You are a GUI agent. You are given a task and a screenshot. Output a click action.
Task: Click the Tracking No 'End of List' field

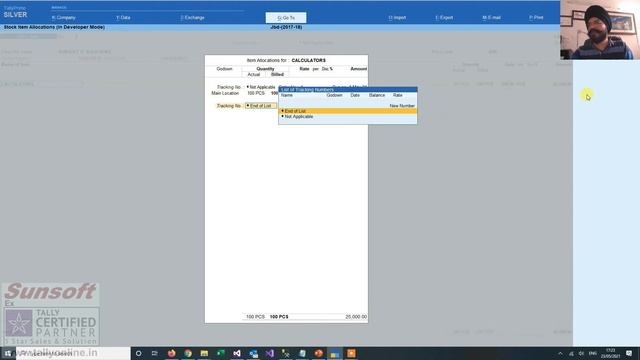(260, 106)
